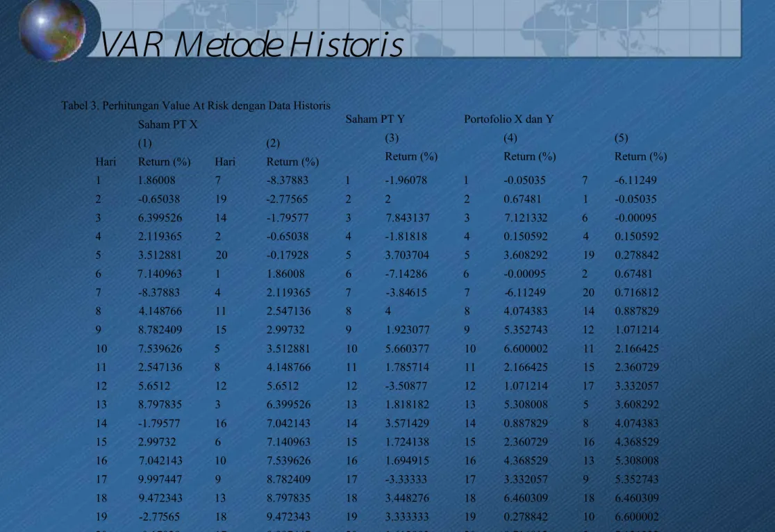Select value 3.571429 in Saham PT Y

click(407, 423)
